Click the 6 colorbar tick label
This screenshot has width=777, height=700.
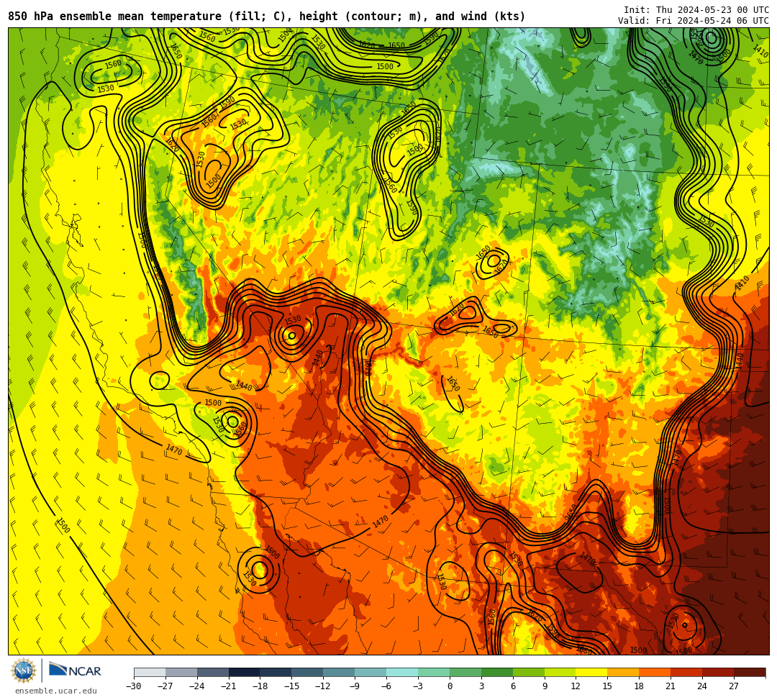513,686
